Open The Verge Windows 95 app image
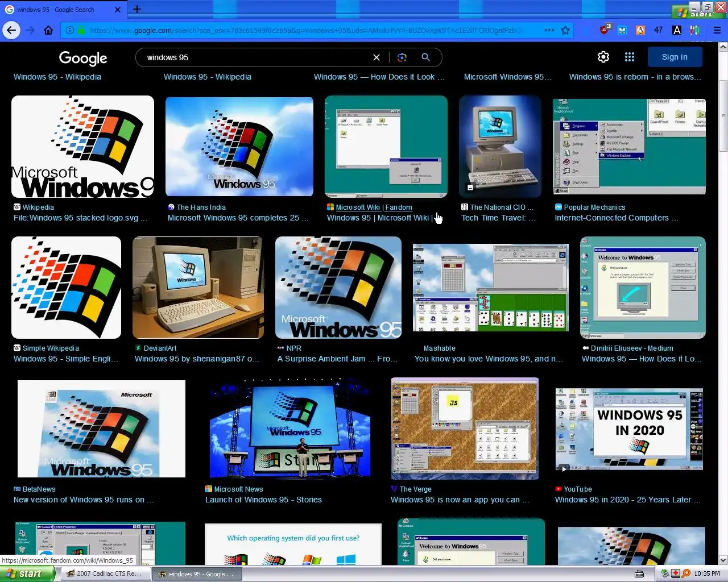 pyautogui.click(x=465, y=429)
